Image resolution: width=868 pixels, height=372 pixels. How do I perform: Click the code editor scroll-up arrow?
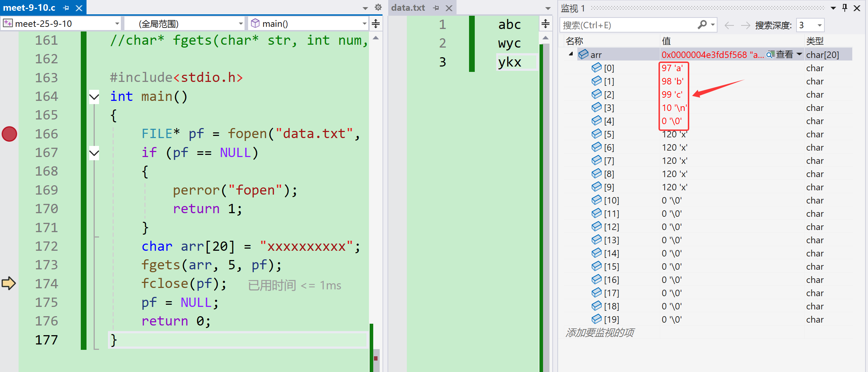coord(376,38)
